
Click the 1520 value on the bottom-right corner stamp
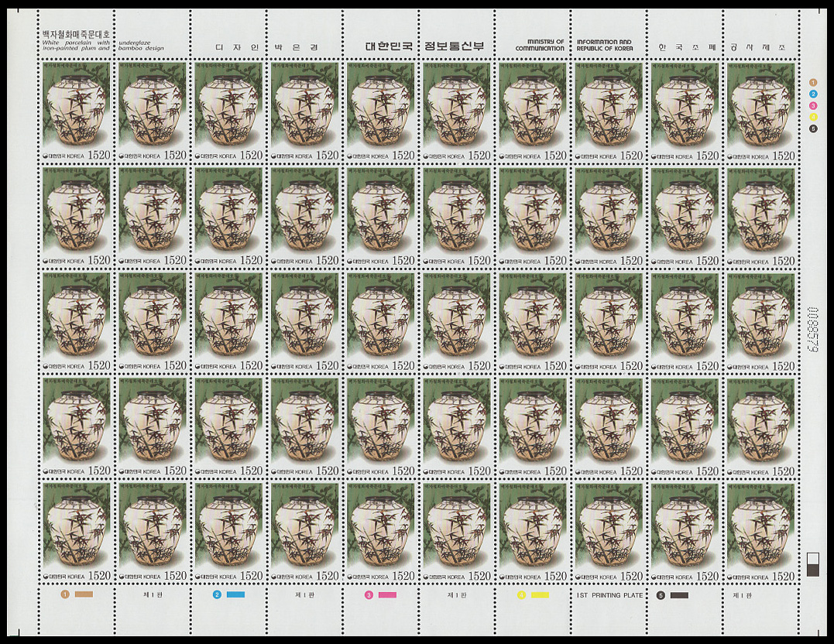[784, 576]
